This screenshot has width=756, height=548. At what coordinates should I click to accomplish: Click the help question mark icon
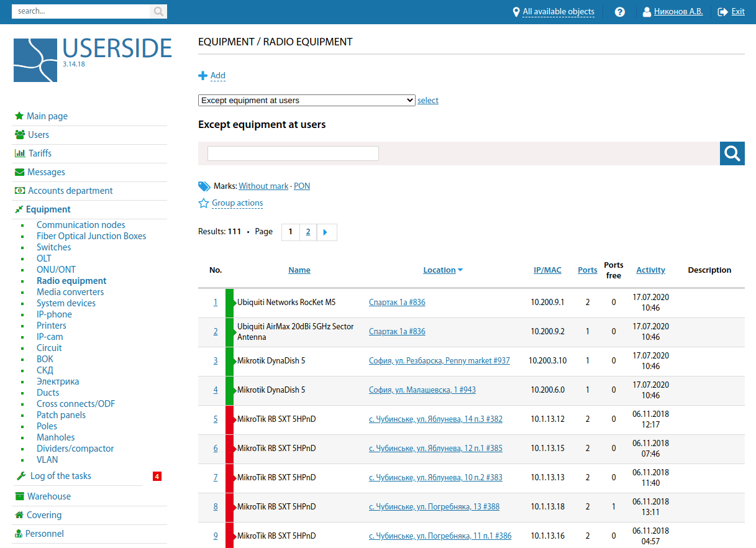click(x=619, y=12)
